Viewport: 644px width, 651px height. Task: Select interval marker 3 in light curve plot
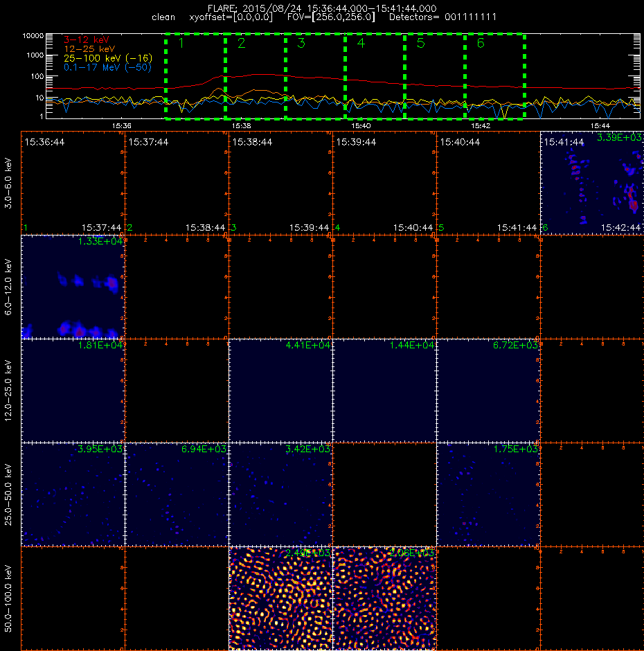tap(301, 43)
